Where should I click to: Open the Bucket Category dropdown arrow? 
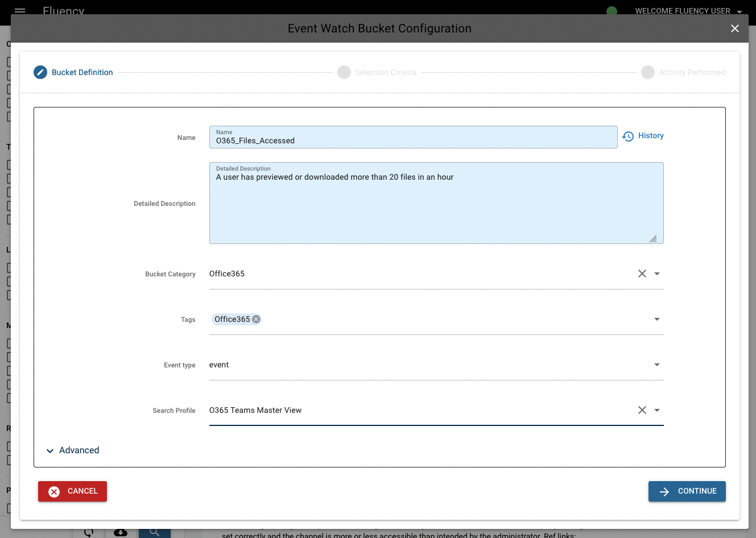[x=657, y=274]
